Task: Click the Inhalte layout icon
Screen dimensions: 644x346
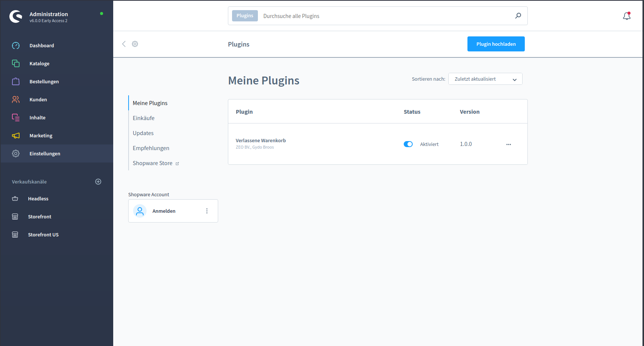Action: (16, 117)
